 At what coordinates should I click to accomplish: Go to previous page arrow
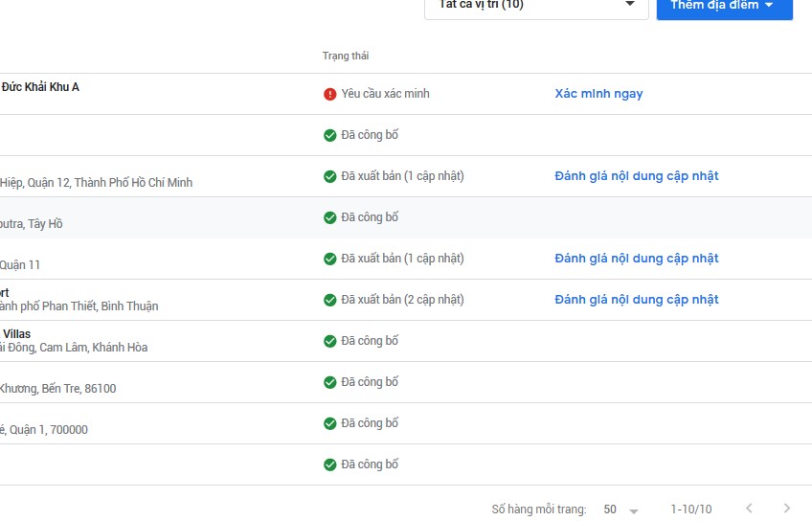pos(749,508)
